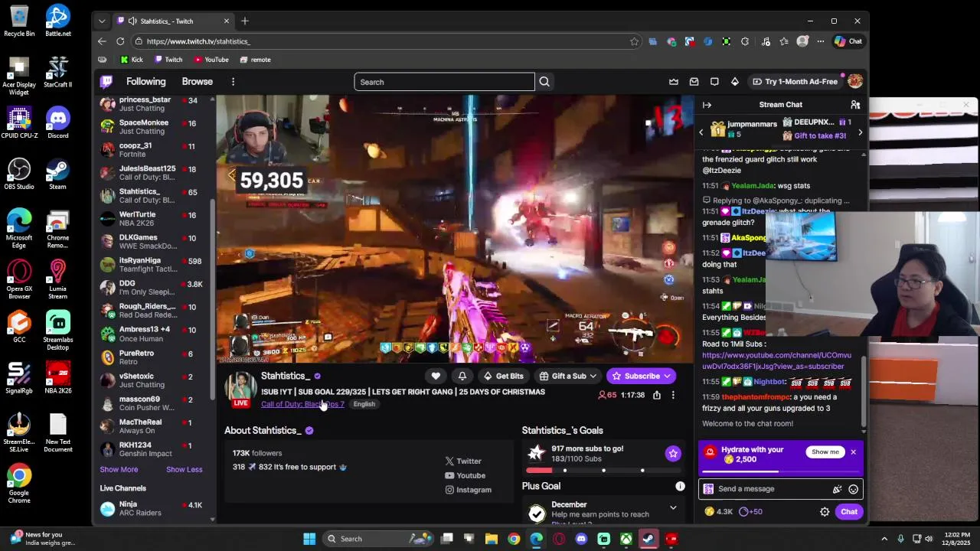Screen dimensions: 980x551
Task: Reload the page with browser refresh
Action: pos(120,41)
